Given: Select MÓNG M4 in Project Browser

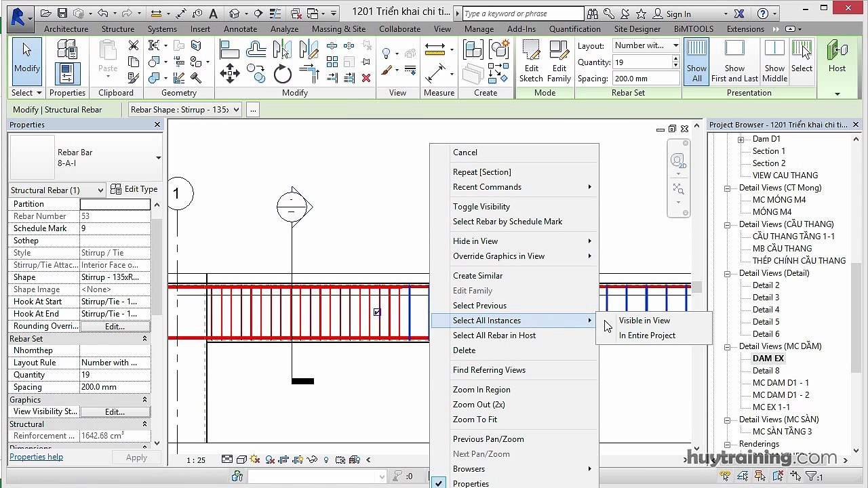Looking at the screenshot, I should [772, 212].
